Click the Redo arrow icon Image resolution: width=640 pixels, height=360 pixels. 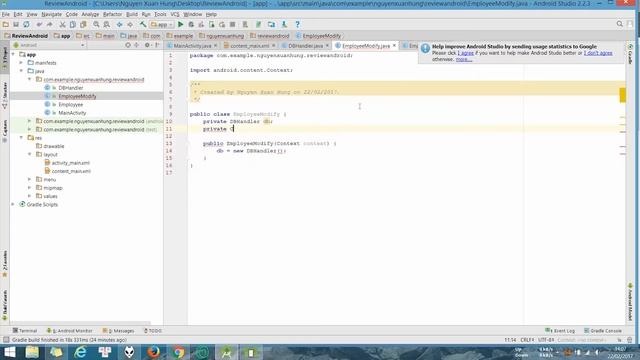49,24
